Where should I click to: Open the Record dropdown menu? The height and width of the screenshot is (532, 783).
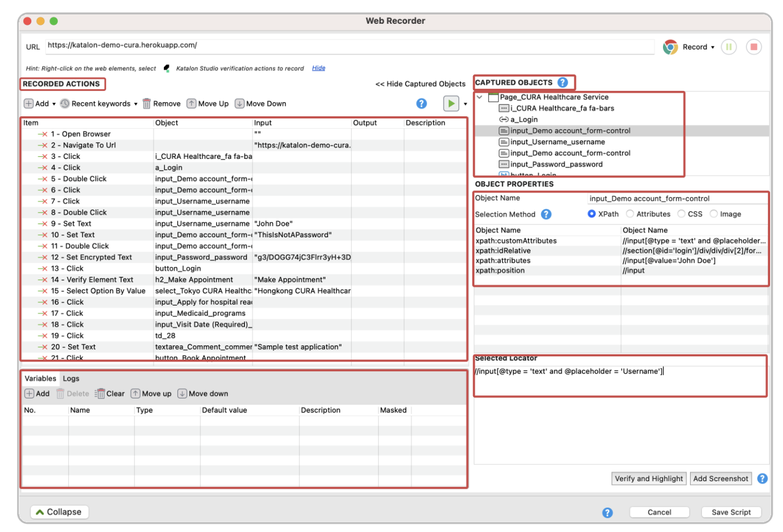[712, 46]
